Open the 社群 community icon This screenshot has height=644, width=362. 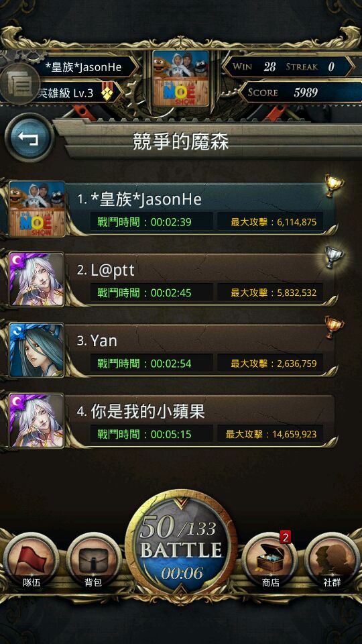click(332, 561)
